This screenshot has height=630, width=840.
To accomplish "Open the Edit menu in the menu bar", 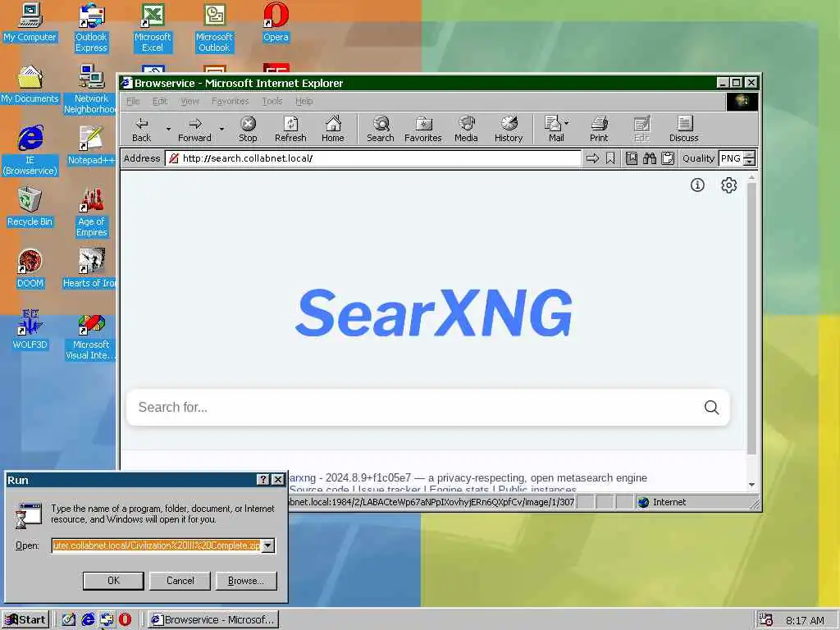I will click(160, 101).
